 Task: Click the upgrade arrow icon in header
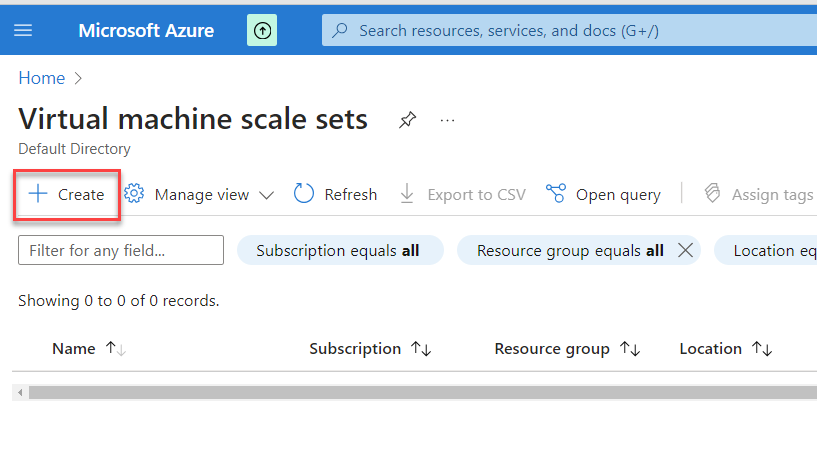[262, 30]
